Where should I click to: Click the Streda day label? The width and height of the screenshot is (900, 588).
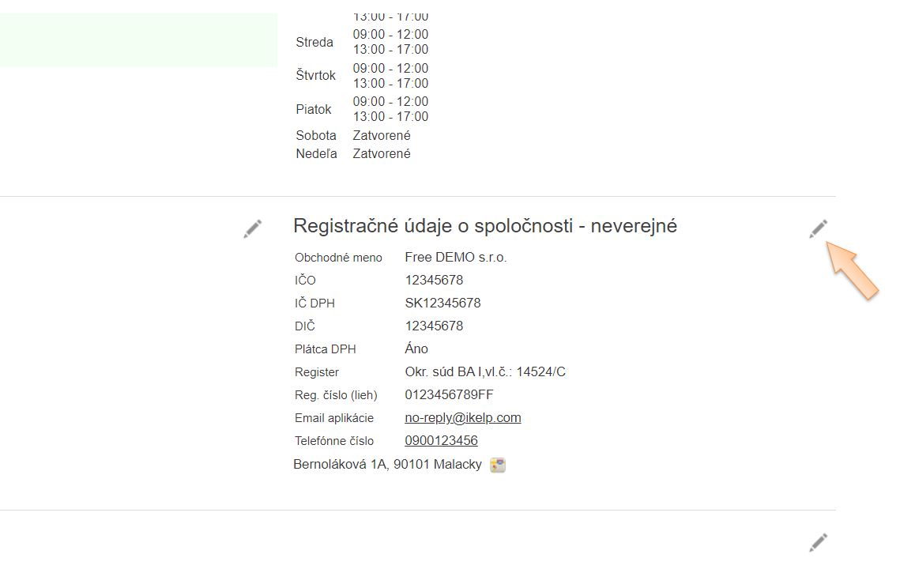click(x=314, y=42)
